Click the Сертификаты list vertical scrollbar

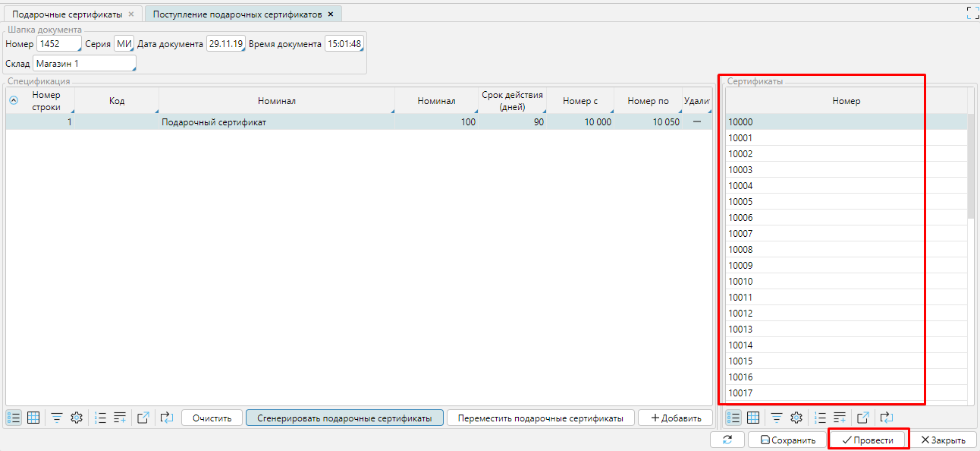[x=971, y=167]
